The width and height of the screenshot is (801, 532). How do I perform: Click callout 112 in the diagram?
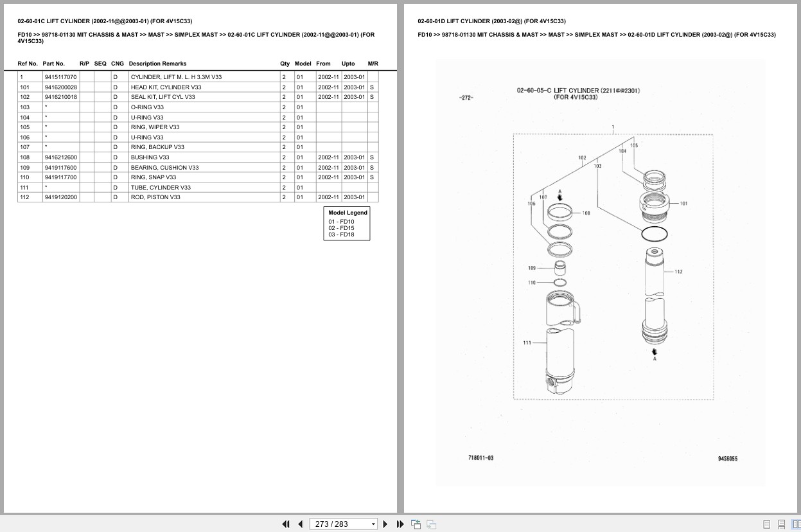click(678, 272)
